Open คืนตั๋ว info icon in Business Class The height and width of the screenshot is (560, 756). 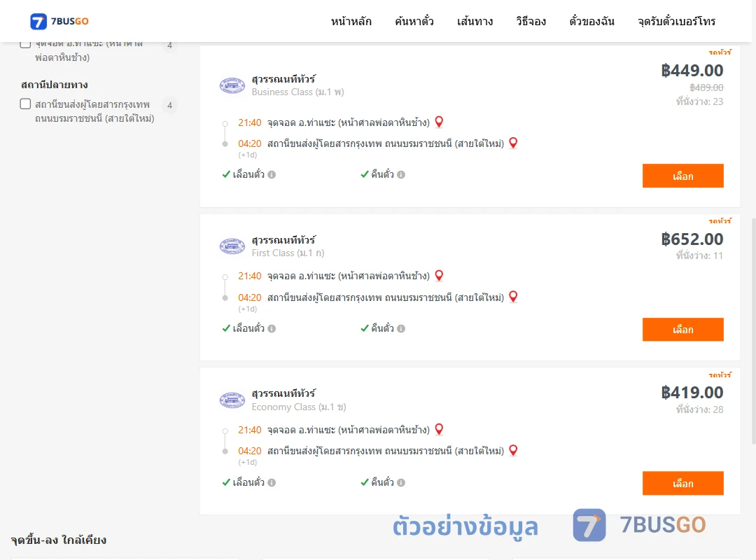401,174
